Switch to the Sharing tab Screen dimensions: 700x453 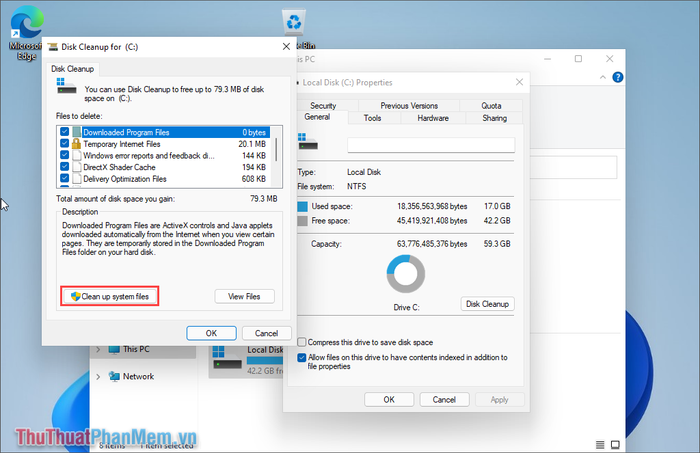click(x=494, y=118)
